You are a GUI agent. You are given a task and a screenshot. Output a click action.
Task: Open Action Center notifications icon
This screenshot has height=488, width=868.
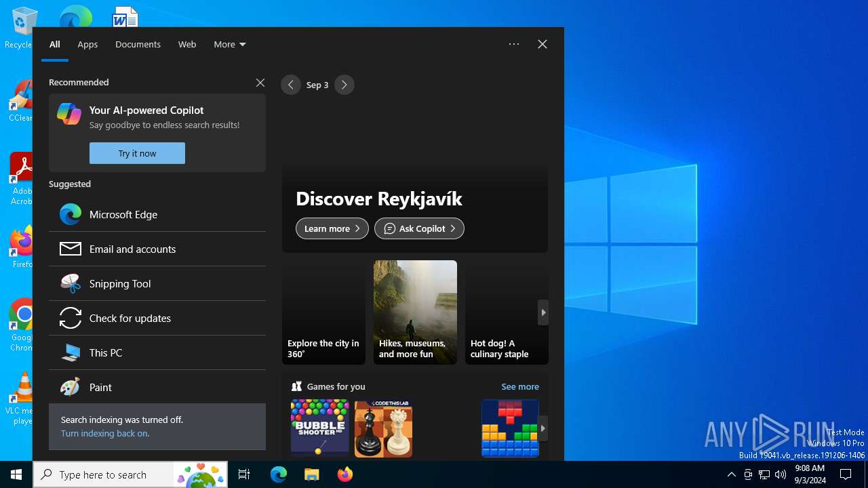846,474
